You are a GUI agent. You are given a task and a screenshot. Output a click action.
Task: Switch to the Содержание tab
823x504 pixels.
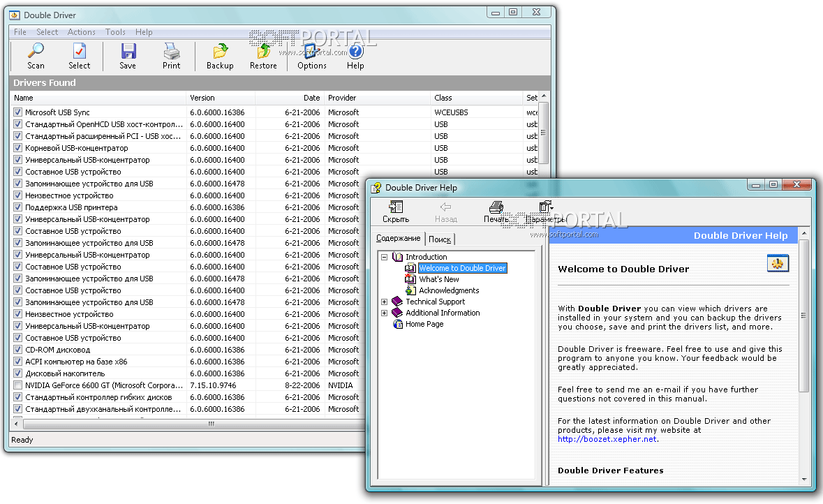pos(399,238)
